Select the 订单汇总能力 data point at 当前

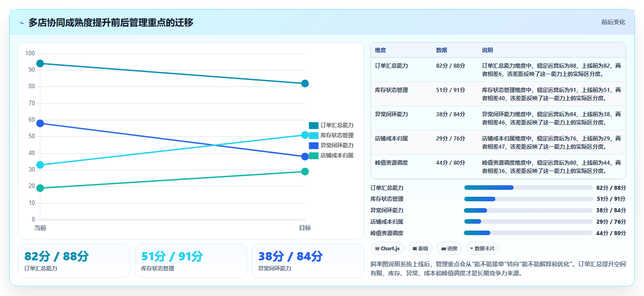pyautogui.click(x=40, y=64)
